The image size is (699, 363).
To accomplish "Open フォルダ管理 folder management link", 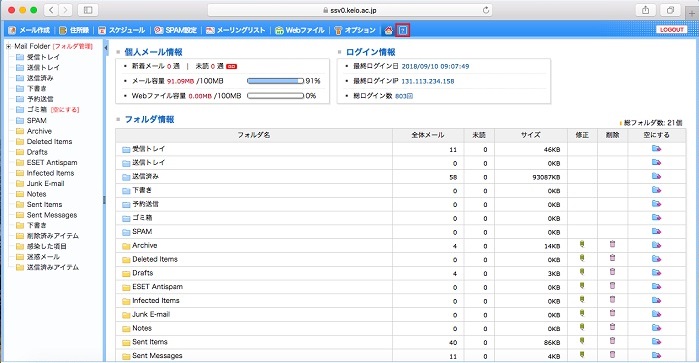I will (73, 46).
